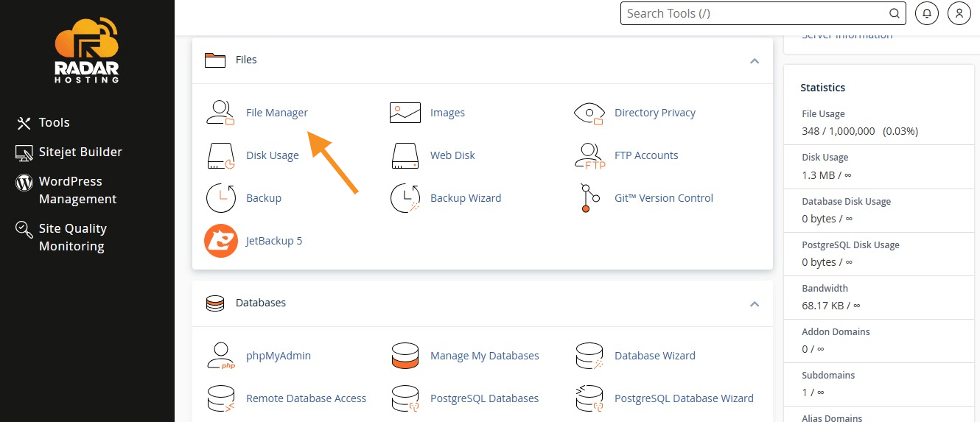Click the JetBackup 5 orange icon
Screen dimensions: 980x422
[220, 241]
